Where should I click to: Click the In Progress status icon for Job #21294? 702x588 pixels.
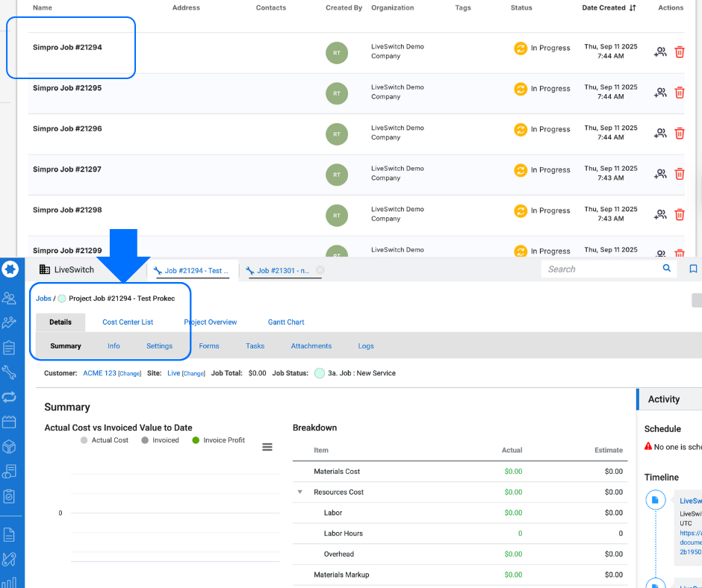[x=521, y=48]
